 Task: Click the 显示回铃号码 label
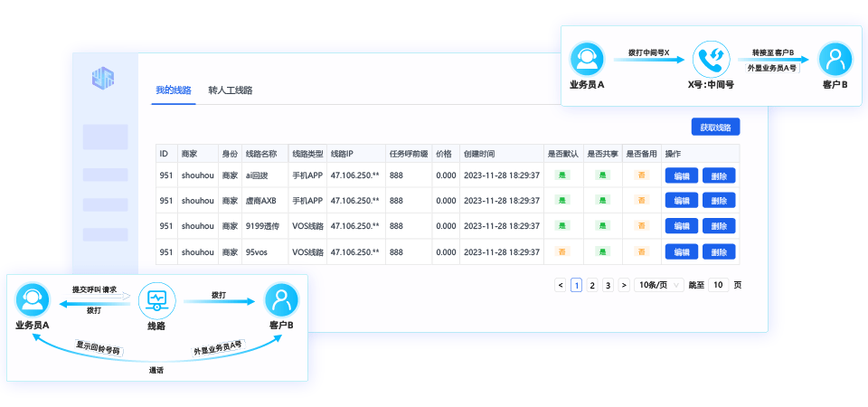[x=99, y=347]
